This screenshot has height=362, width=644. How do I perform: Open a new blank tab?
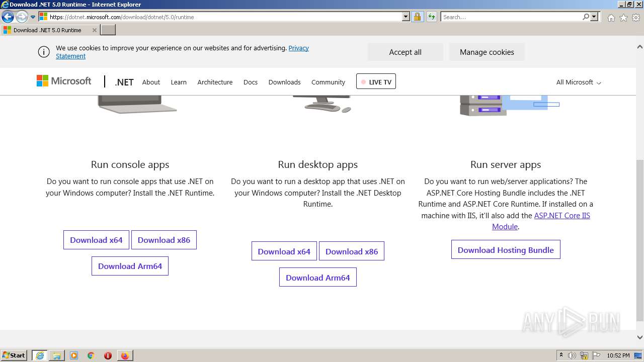tap(108, 30)
